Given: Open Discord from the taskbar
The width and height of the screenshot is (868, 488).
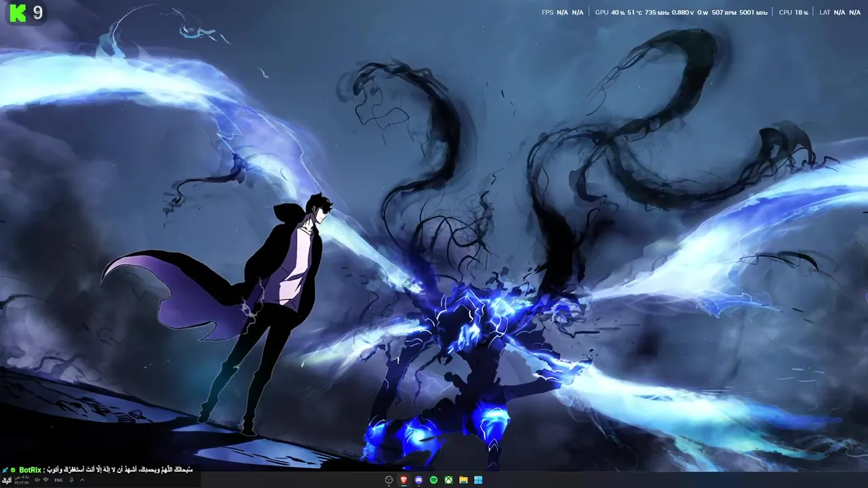Looking at the screenshot, I should click(418, 480).
